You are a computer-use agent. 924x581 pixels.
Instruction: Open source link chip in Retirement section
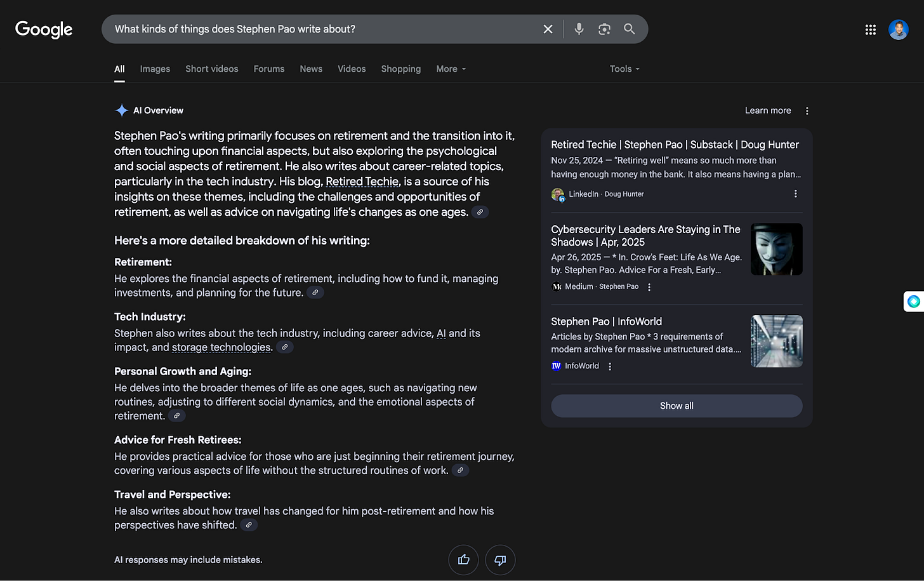point(315,293)
